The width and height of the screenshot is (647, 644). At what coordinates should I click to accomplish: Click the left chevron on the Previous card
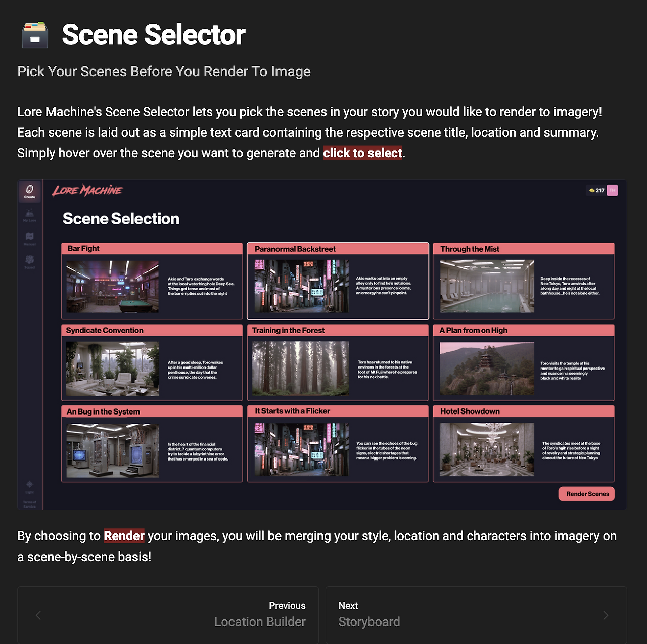[x=38, y=615]
